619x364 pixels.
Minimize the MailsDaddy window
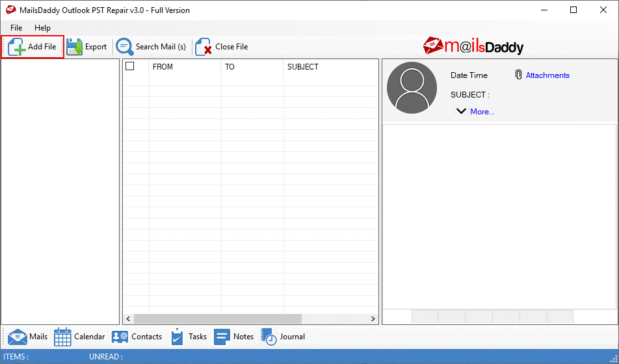coord(544,10)
